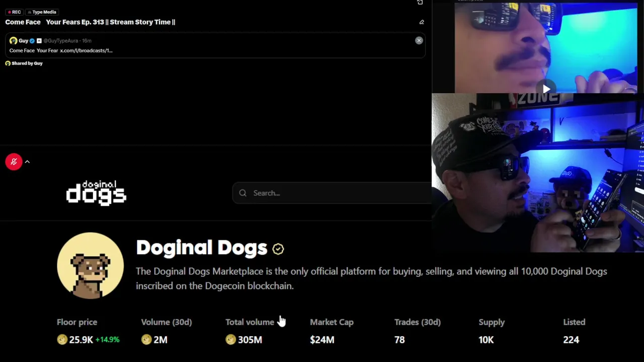Click the REC recording badge
644x362 pixels.
point(14,12)
